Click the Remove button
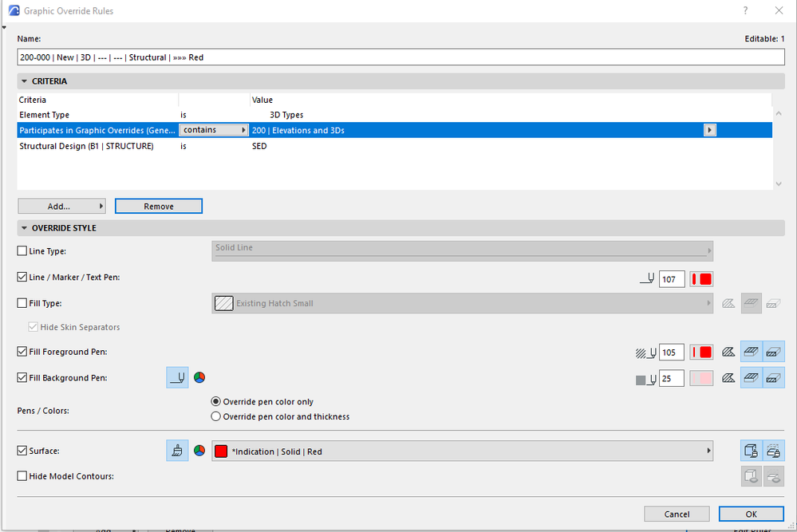 (x=159, y=207)
